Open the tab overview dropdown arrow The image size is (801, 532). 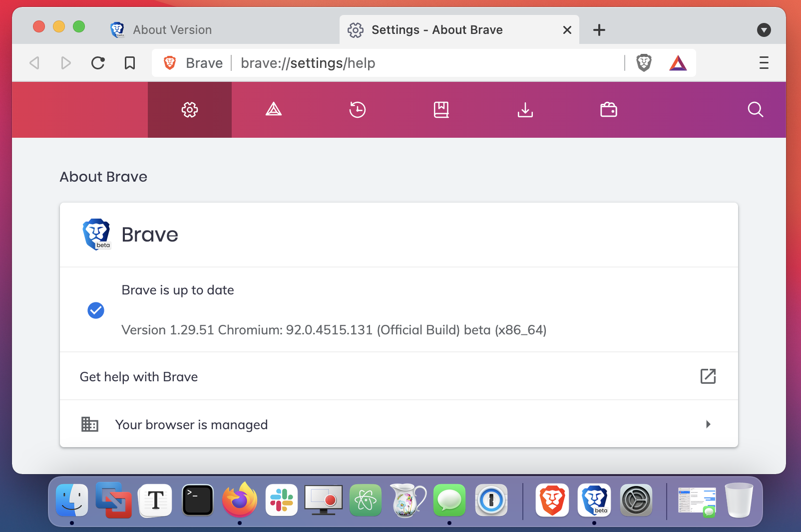764,30
